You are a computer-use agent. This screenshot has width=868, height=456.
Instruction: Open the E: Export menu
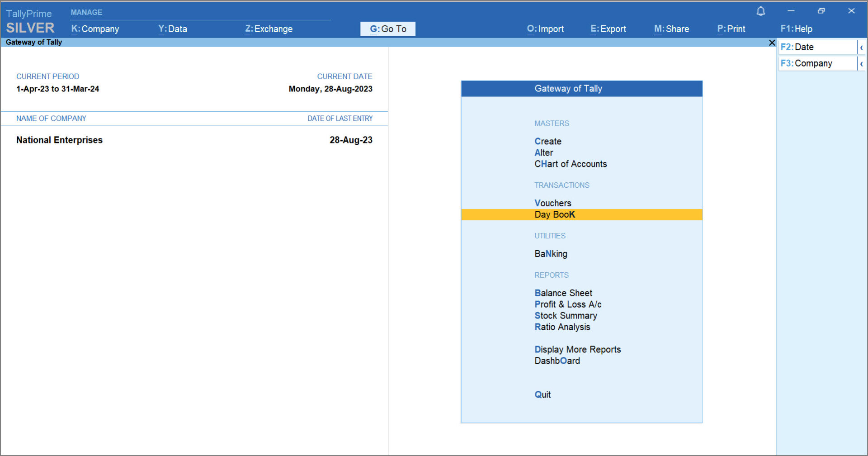[608, 29]
